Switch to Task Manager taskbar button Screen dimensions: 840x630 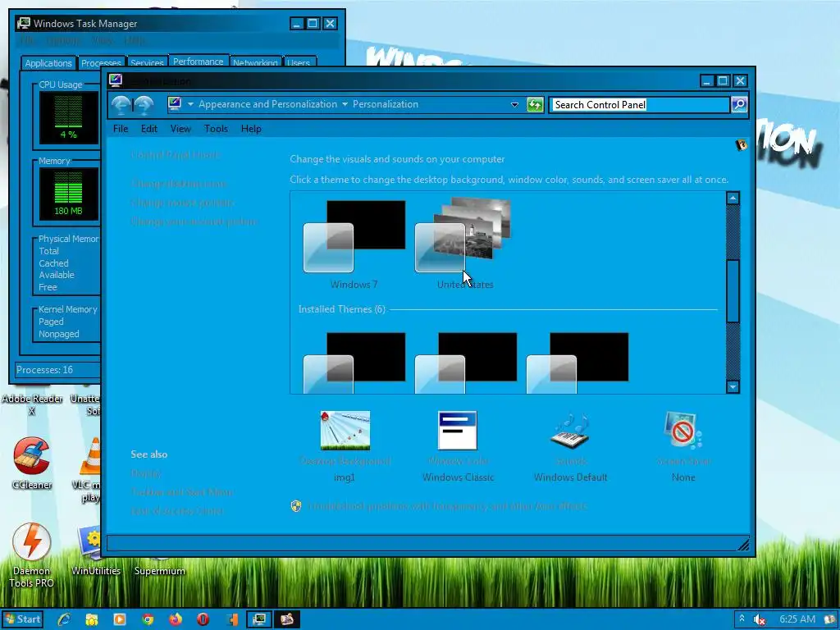pyautogui.click(x=259, y=619)
